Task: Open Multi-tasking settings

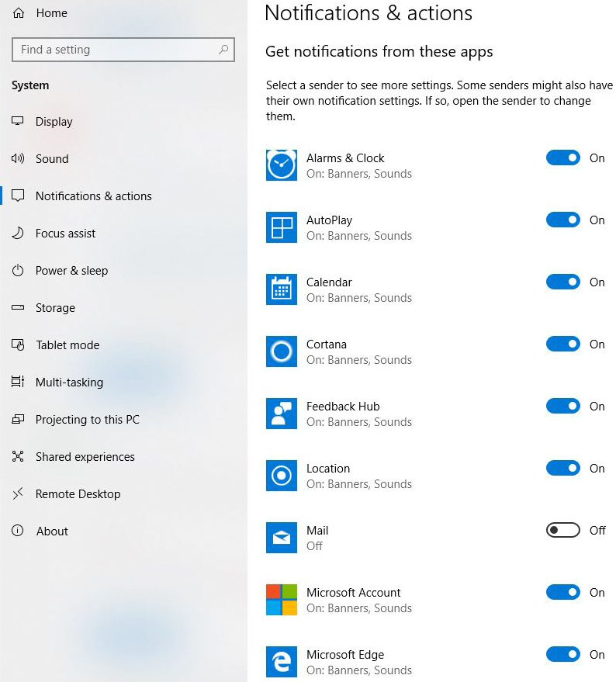Action: click(69, 383)
